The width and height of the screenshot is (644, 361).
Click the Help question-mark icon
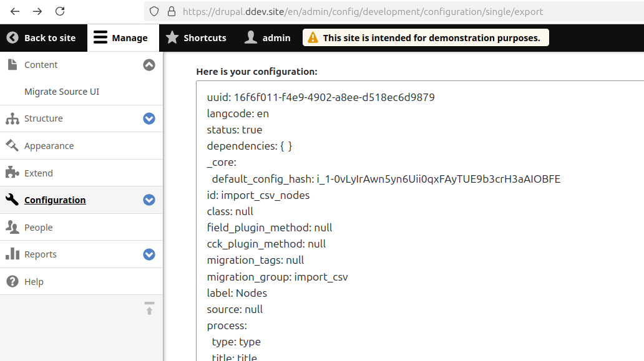(x=12, y=281)
